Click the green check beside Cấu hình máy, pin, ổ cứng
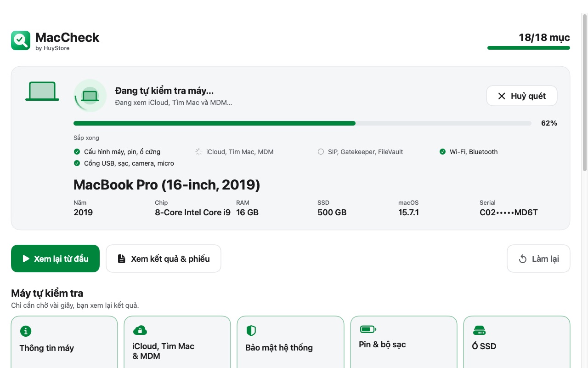Image resolution: width=588 pixels, height=368 pixels. [77, 152]
